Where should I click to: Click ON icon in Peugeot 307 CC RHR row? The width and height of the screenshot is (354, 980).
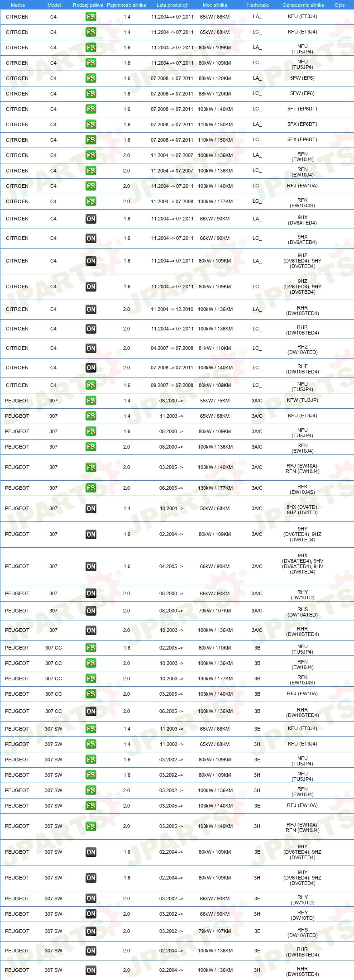pos(91,712)
